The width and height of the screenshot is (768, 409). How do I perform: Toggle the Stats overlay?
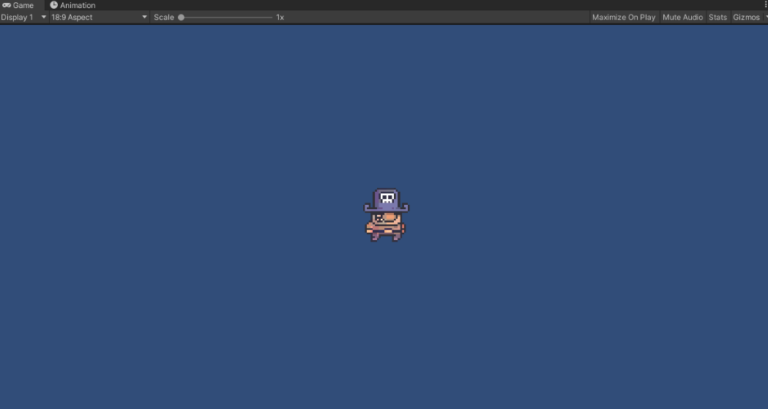(718, 17)
